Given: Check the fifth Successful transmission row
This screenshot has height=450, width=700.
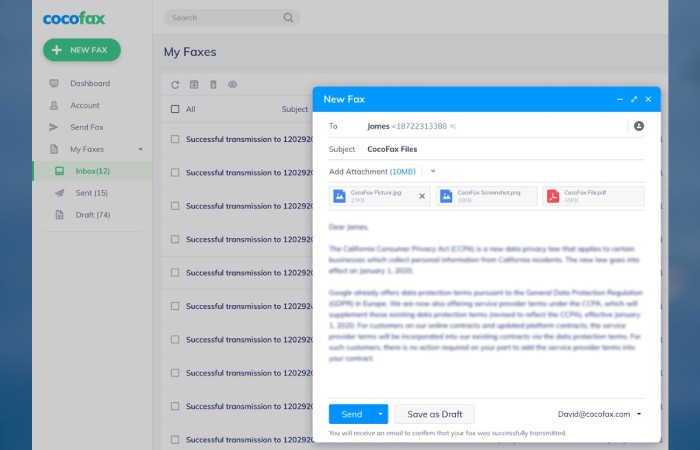Looking at the screenshot, I should (175, 273).
